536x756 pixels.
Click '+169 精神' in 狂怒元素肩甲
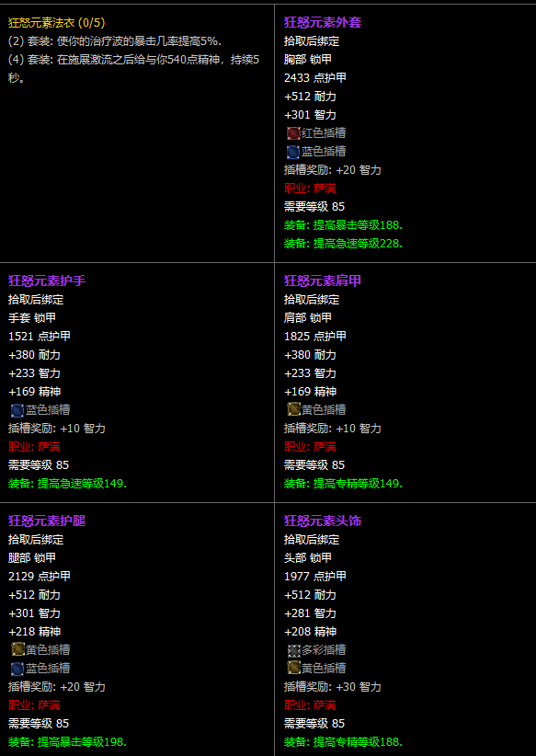(310, 392)
